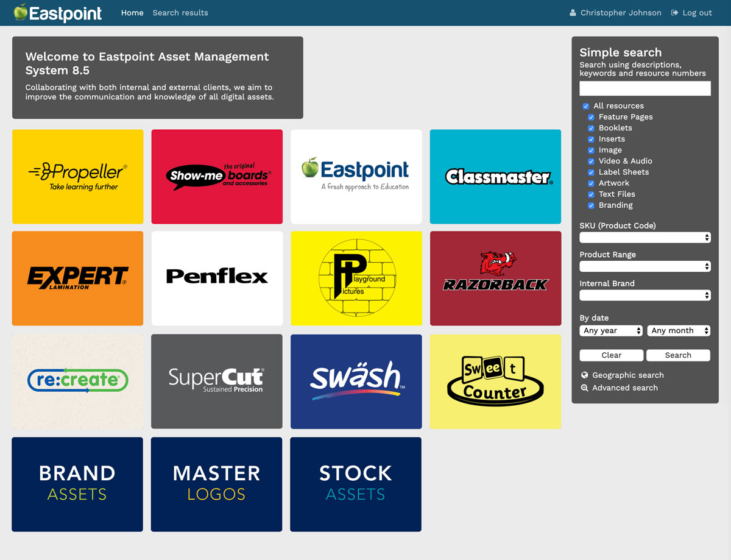Screen dimensions: 731x560
Task: Open the Search results nav item
Action: pyautogui.click(x=180, y=13)
